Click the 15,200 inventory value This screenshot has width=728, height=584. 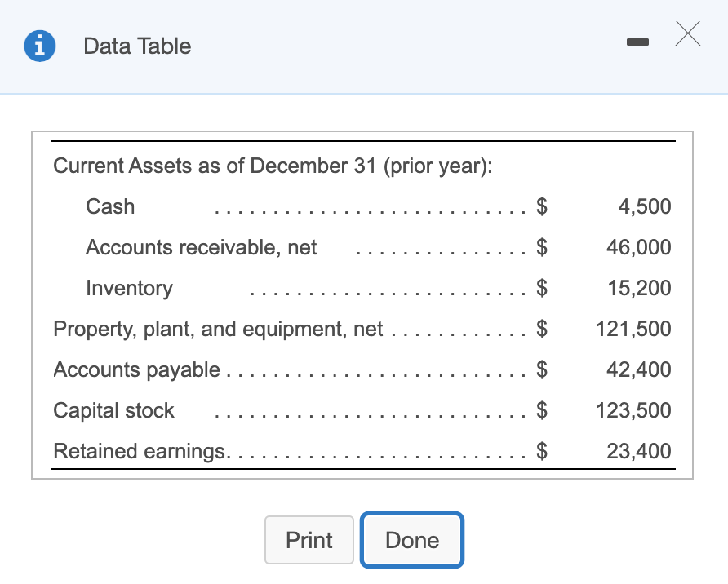pos(639,288)
